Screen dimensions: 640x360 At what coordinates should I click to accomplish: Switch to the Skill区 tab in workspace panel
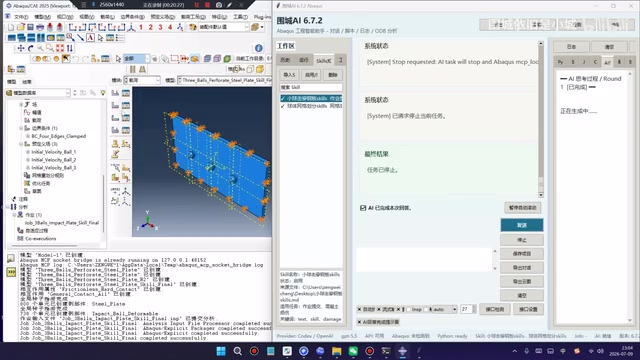coord(324,60)
